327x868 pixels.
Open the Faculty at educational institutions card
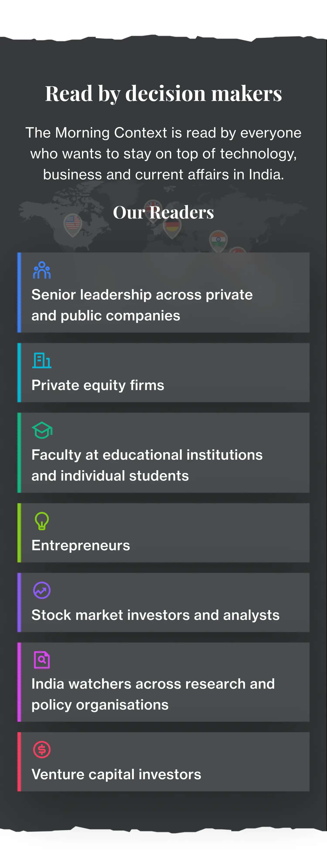[163, 453]
